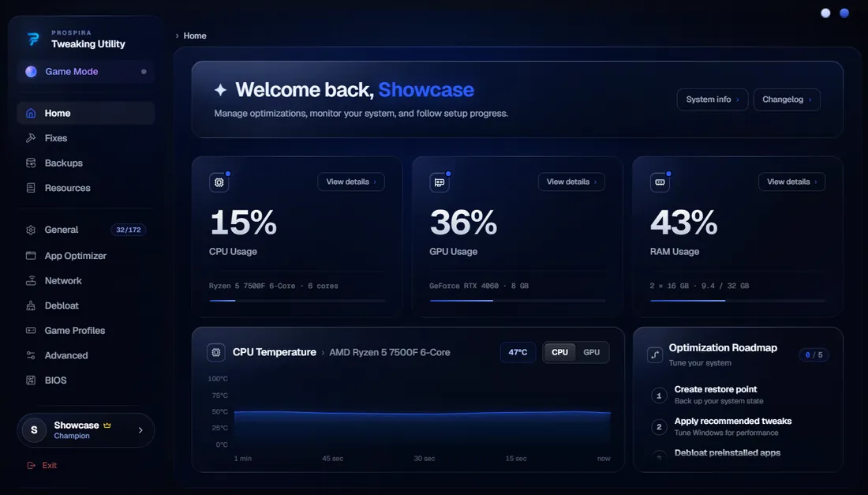Click the 0 / 5 roadmap progress badge

pos(814,355)
